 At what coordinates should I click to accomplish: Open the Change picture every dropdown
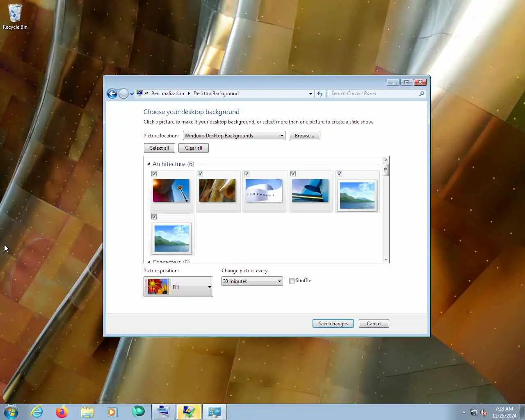click(252, 281)
